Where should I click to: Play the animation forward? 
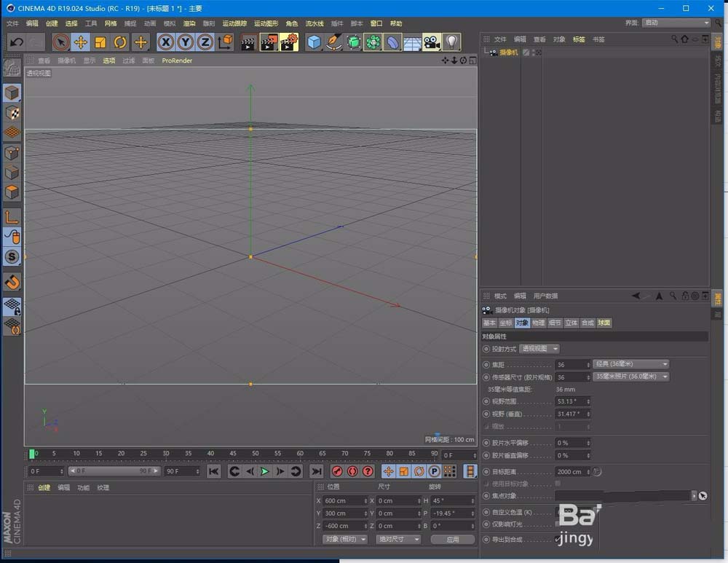265,471
